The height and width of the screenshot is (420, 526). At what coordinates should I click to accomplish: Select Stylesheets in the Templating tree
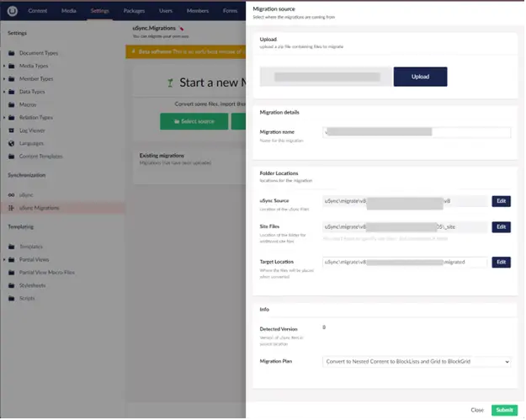tap(32, 286)
